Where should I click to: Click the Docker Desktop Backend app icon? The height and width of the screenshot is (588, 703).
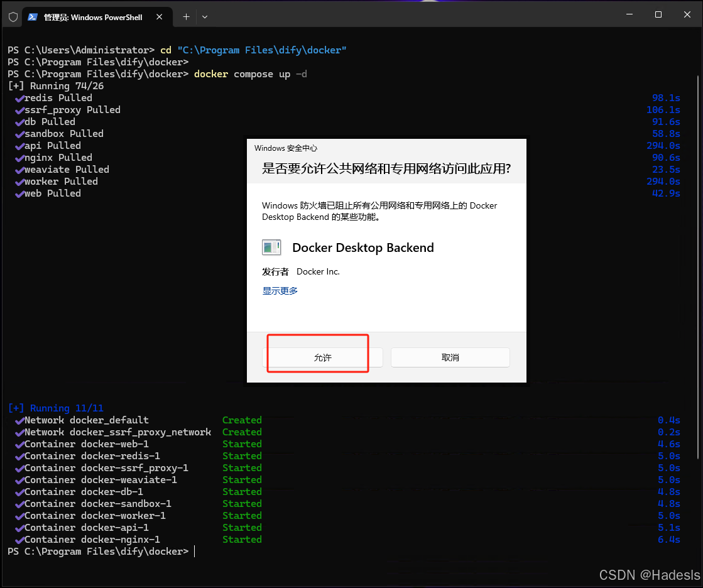pyautogui.click(x=271, y=248)
